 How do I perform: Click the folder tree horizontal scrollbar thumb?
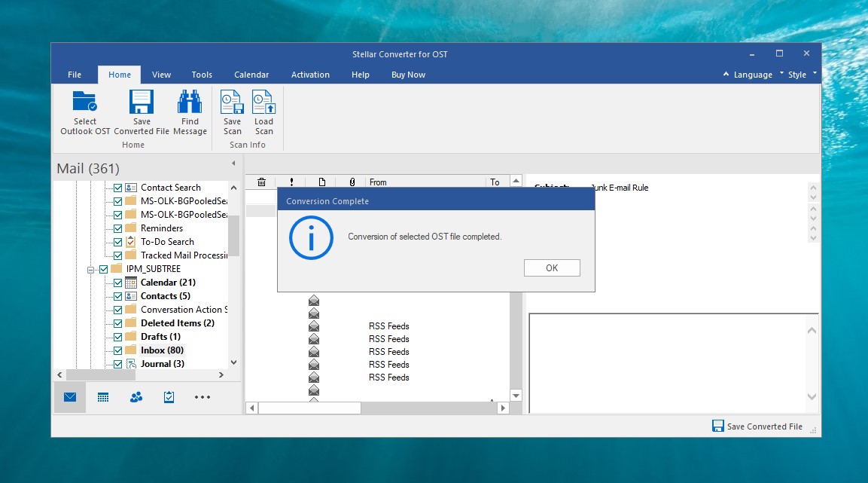point(101,375)
